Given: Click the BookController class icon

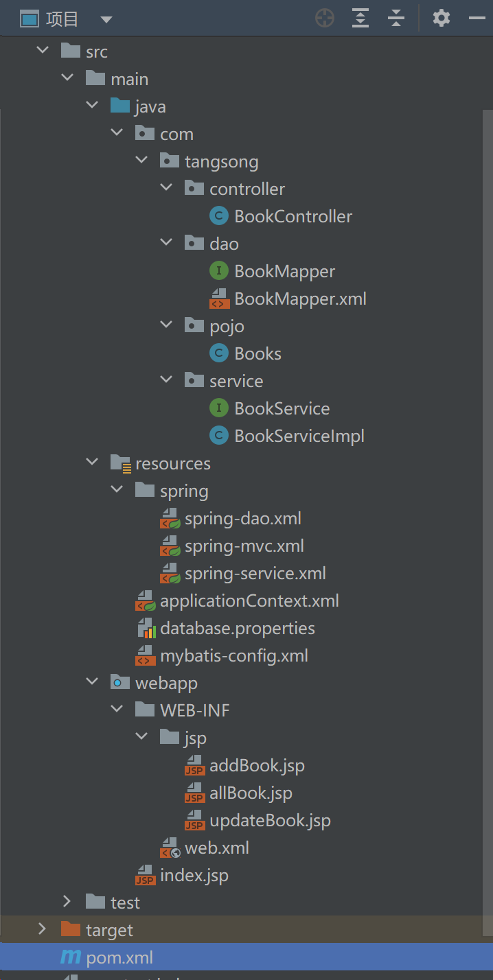Looking at the screenshot, I should 218,216.
